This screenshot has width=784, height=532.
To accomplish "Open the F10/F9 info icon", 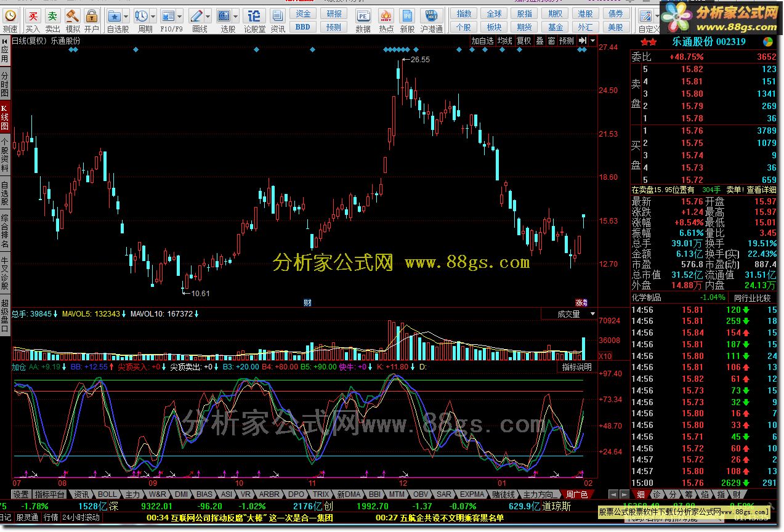I will tap(168, 16).
